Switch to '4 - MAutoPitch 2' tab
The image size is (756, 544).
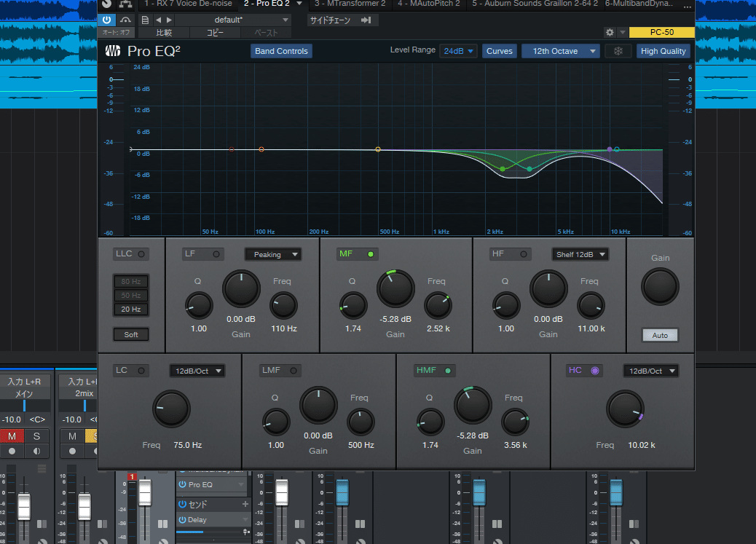(x=429, y=4)
